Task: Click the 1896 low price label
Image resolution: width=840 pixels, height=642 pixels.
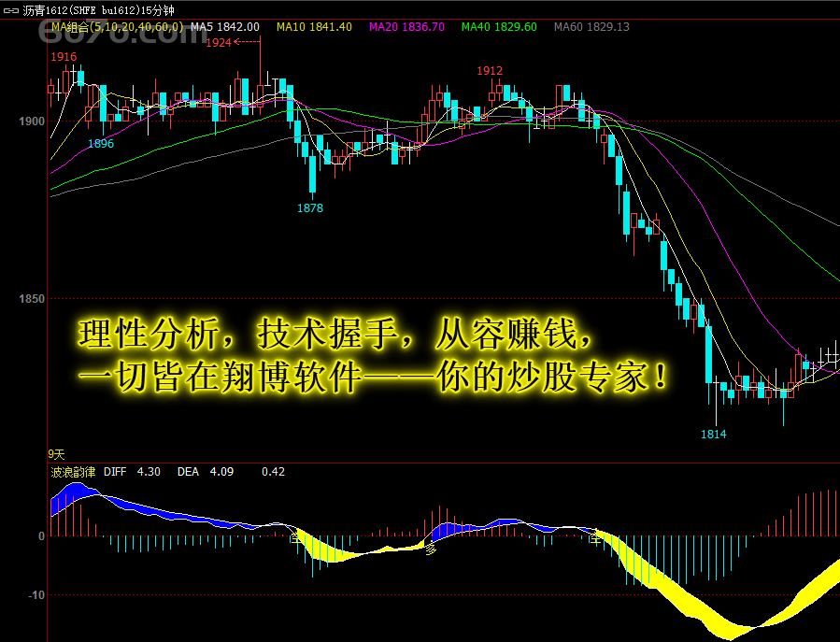Action: [101, 144]
